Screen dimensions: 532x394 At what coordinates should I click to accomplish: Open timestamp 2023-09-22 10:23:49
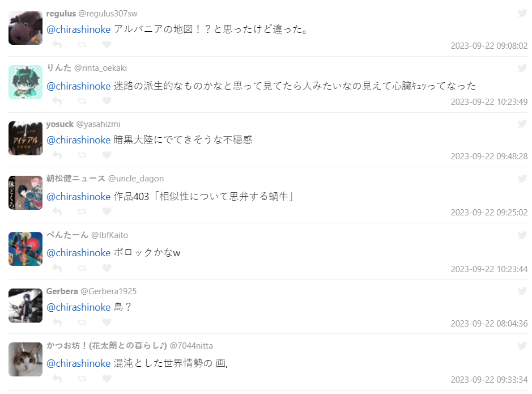[489, 102]
